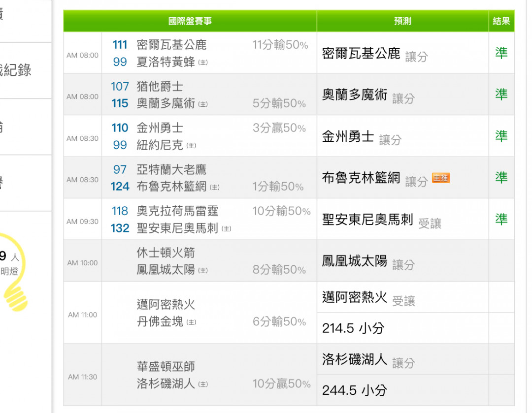Click the 準 result for 聖安東尼奧馬刺
Image resolution: width=532 pixels, height=413 pixels.
[501, 219]
